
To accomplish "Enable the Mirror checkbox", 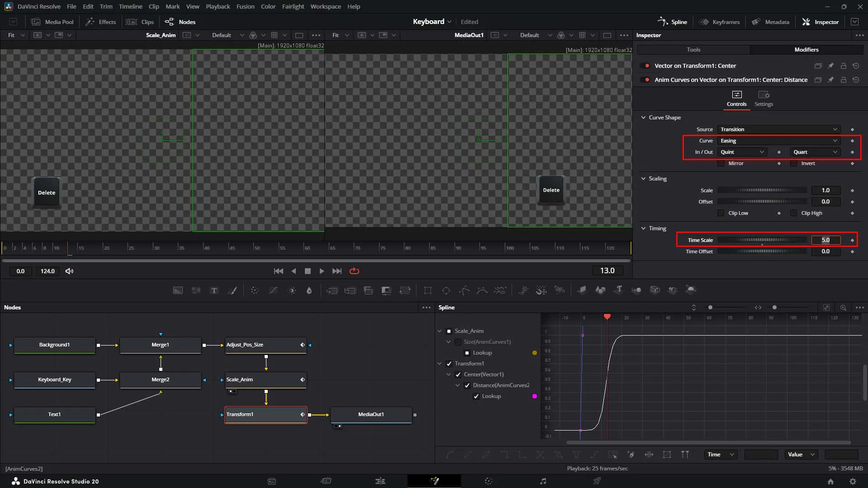I will [x=721, y=163].
